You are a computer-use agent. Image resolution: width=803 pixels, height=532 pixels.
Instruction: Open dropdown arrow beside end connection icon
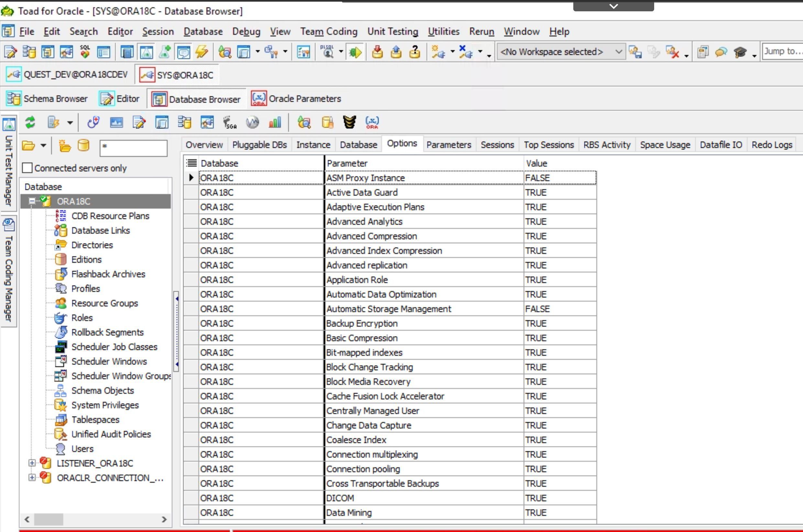(480, 51)
